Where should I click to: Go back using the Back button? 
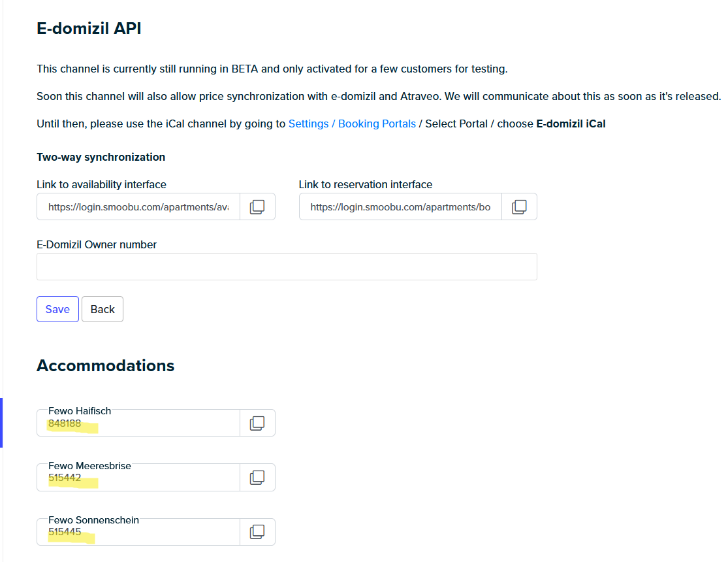pyautogui.click(x=103, y=310)
